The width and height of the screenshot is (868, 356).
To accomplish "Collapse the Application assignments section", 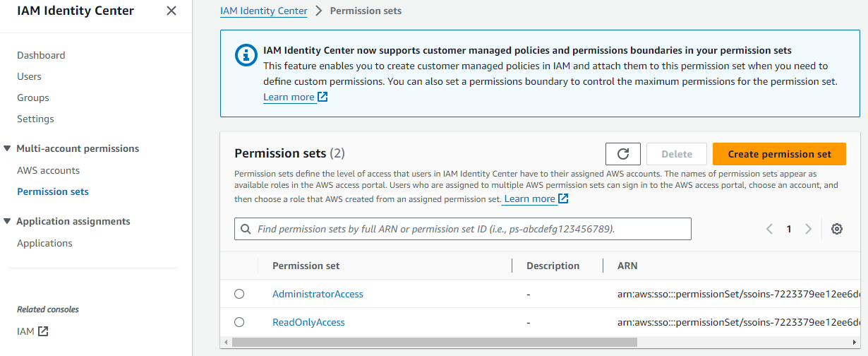I will (x=8, y=222).
